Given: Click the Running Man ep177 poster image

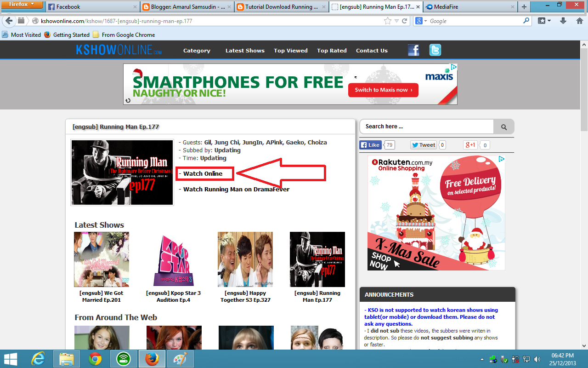Looking at the screenshot, I should click(x=122, y=172).
